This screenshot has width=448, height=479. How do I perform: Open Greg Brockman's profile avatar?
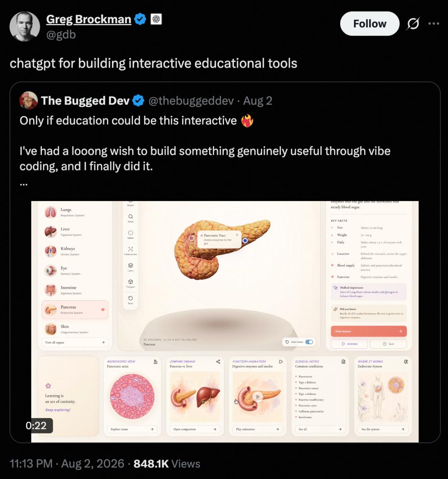pyautogui.click(x=25, y=27)
